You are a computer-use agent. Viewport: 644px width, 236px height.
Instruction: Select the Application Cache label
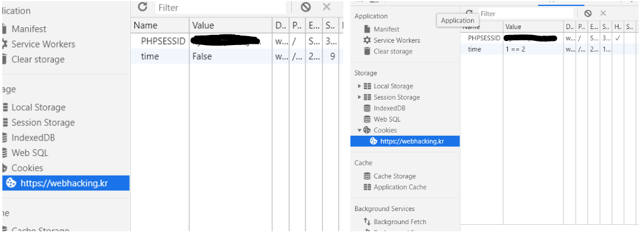400,187
